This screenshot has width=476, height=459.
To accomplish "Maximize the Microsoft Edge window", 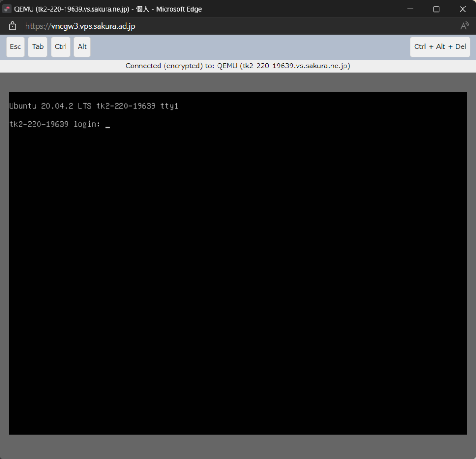I will click(436, 9).
